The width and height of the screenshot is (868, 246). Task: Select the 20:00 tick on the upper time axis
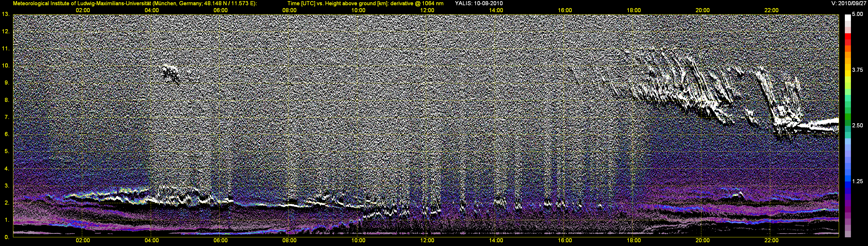tap(703, 10)
